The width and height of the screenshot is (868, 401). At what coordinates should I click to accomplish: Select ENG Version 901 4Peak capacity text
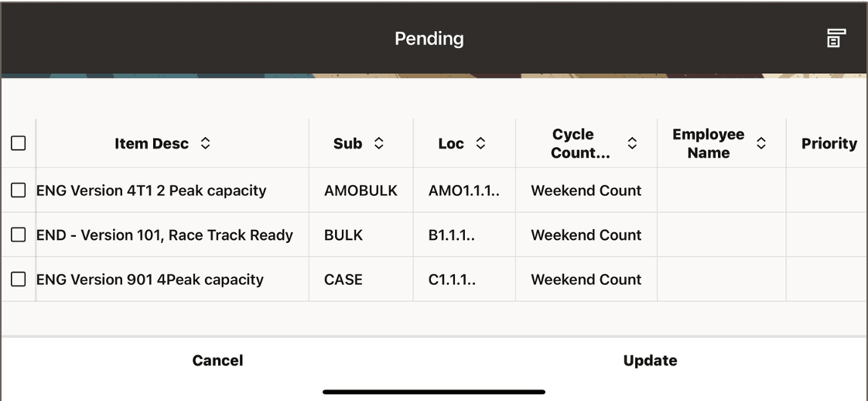point(150,279)
